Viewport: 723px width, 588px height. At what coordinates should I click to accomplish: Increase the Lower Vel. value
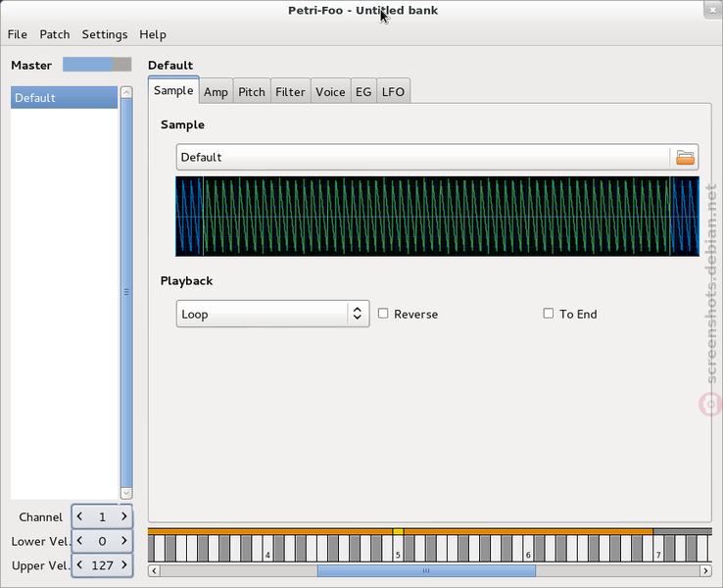coord(124,541)
